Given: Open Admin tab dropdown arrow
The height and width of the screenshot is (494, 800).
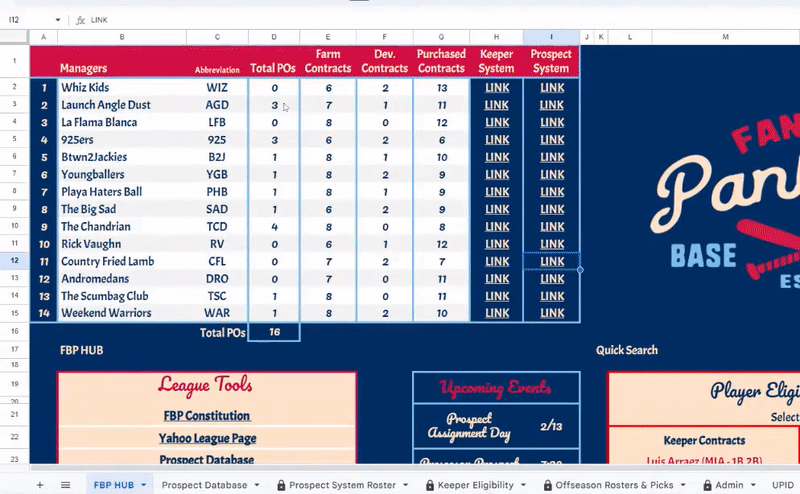Looking at the screenshot, I should pyautogui.click(x=753, y=485).
